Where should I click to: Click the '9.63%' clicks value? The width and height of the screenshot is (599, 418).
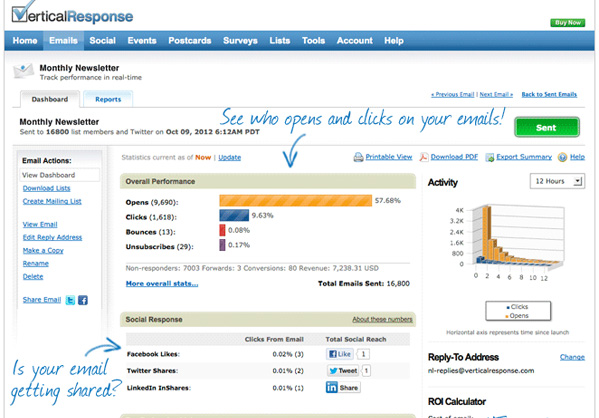click(x=262, y=215)
